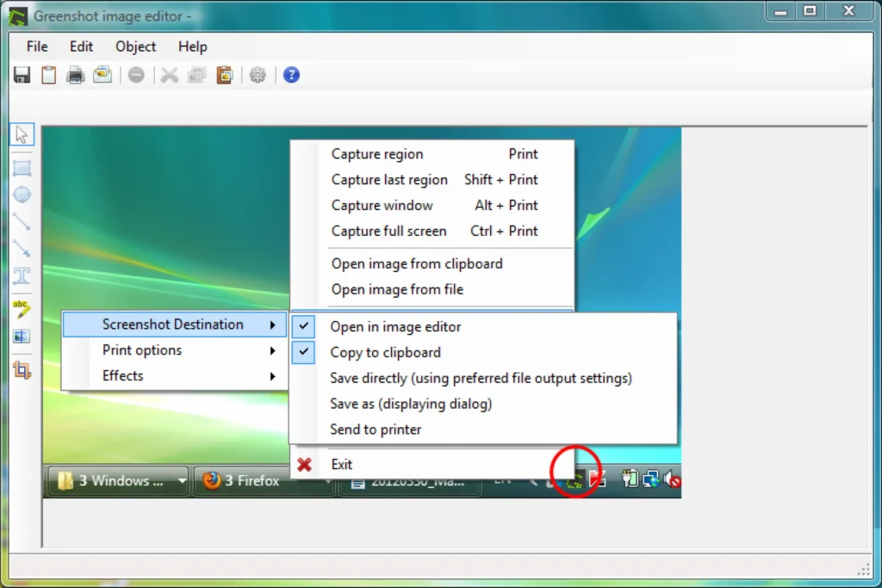Click the Print toolbar icon

click(76, 75)
